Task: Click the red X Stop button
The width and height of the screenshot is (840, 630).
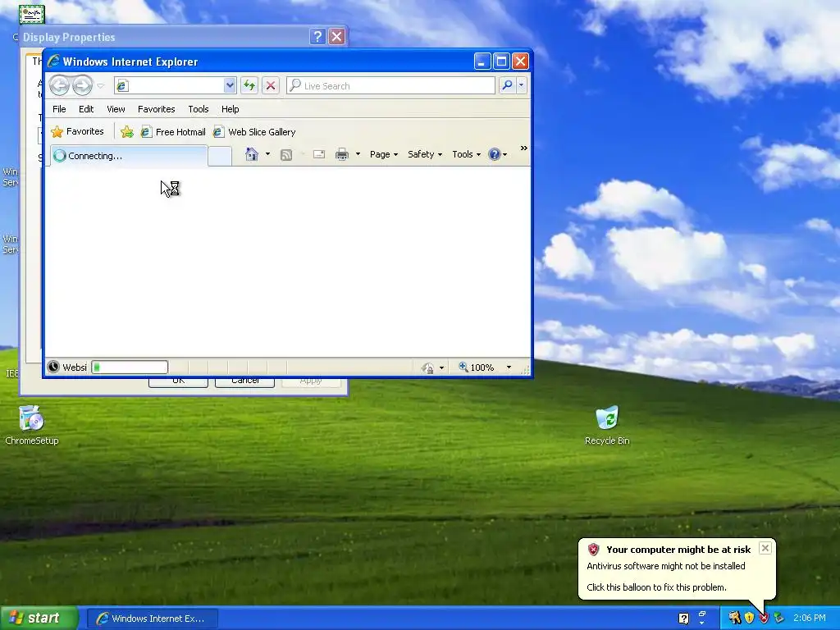Action: [x=271, y=85]
